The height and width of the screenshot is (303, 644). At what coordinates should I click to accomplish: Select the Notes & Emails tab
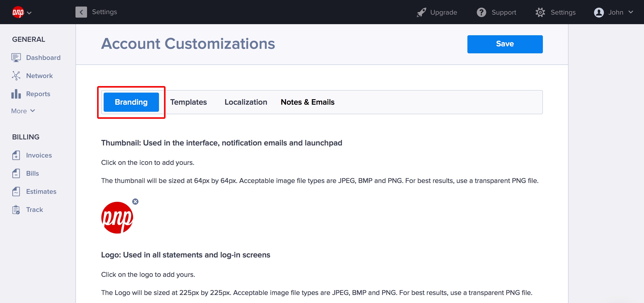[x=307, y=102]
